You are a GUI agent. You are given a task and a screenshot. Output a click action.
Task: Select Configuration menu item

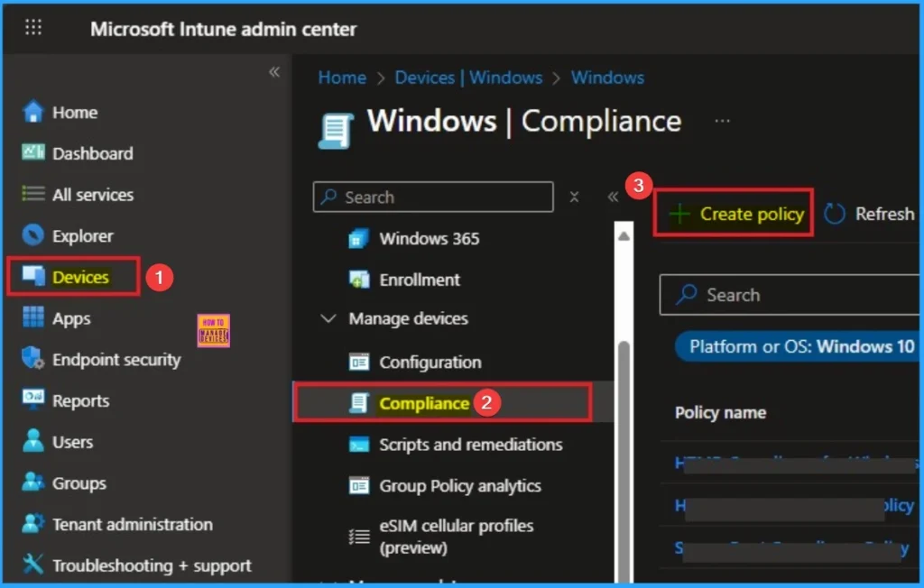(x=430, y=363)
